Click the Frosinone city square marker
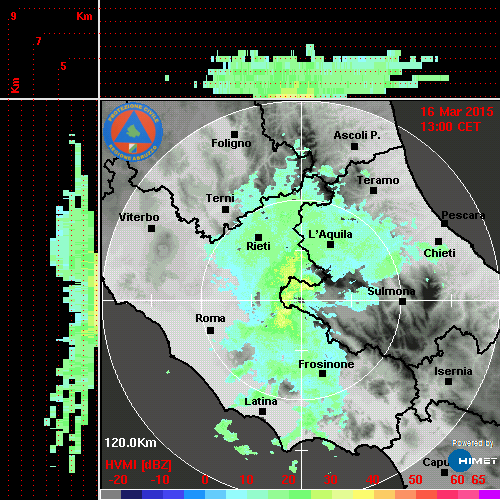Viewport: 500px width, 500px height. 322,374
